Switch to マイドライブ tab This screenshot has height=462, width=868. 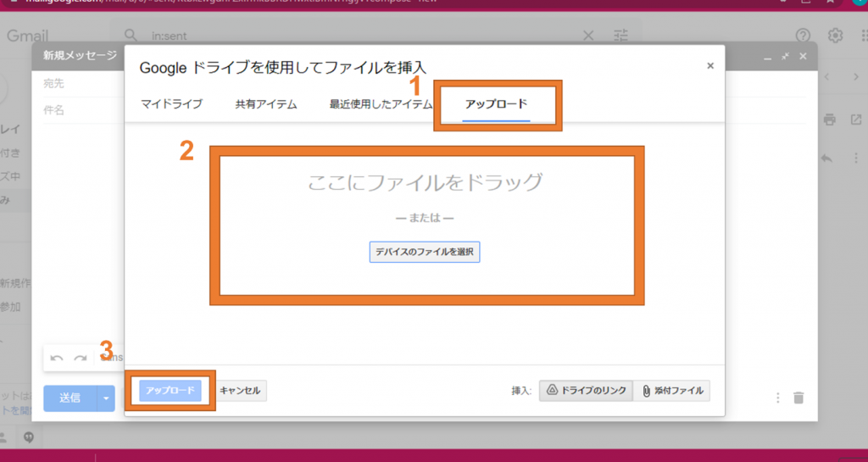(x=171, y=104)
